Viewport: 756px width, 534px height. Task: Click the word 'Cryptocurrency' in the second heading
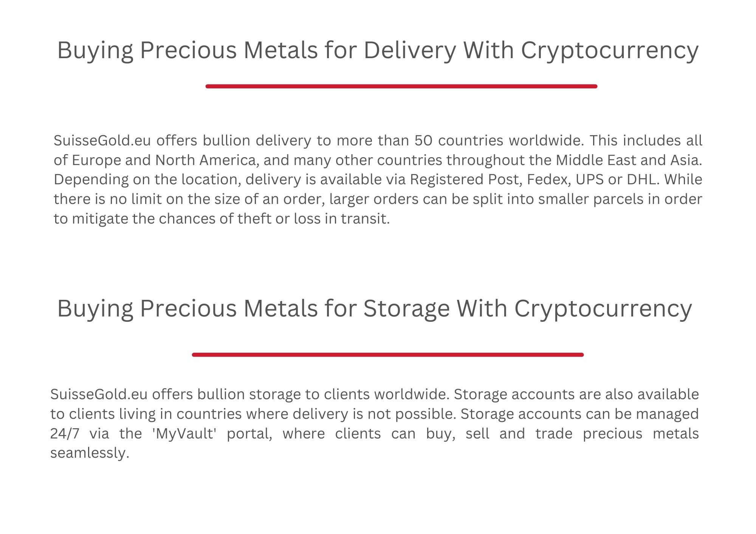click(x=603, y=309)
